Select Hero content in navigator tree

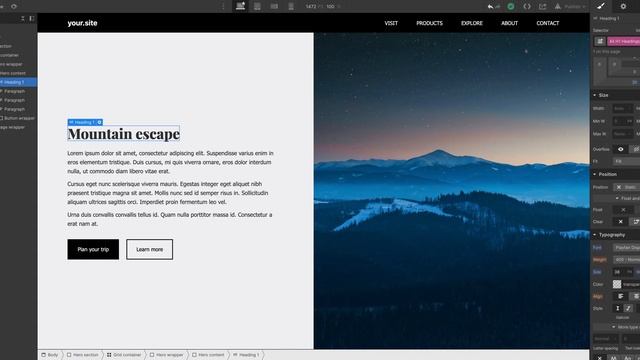click(18, 73)
